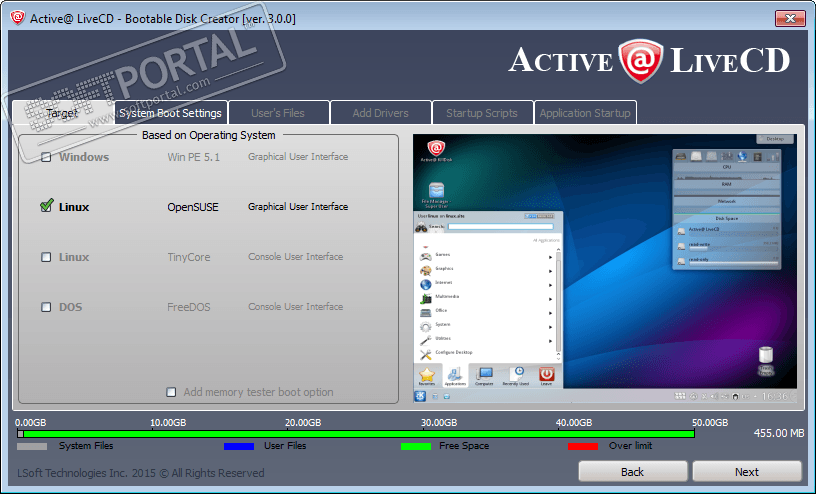This screenshot has width=816, height=494.
Task: Click the "Win PE 5.1" text
Action: point(194,157)
